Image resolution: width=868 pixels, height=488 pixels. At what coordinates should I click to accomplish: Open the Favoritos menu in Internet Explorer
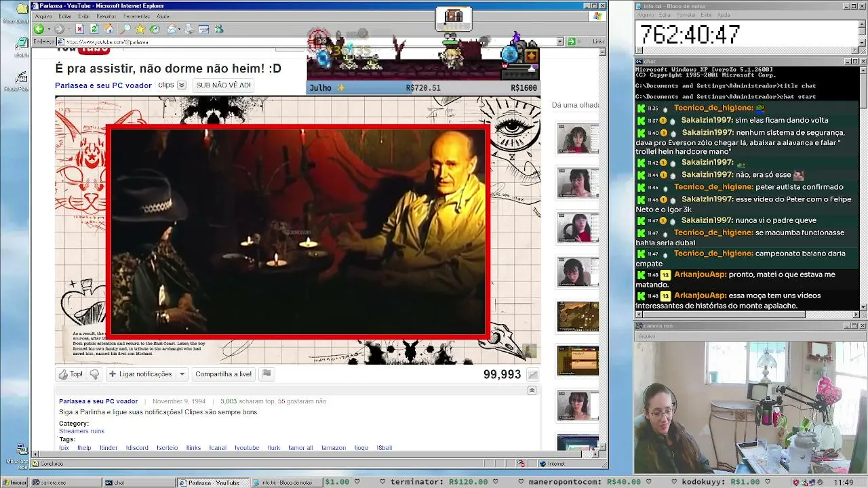click(x=106, y=16)
